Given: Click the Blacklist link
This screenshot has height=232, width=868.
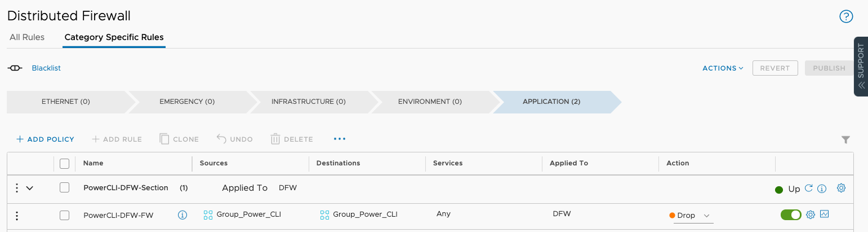Looking at the screenshot, I should pyautogui.click(x=46, y=68).
